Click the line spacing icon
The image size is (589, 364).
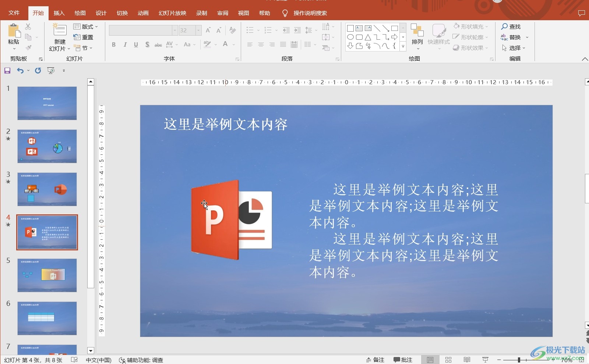(308, 30)
